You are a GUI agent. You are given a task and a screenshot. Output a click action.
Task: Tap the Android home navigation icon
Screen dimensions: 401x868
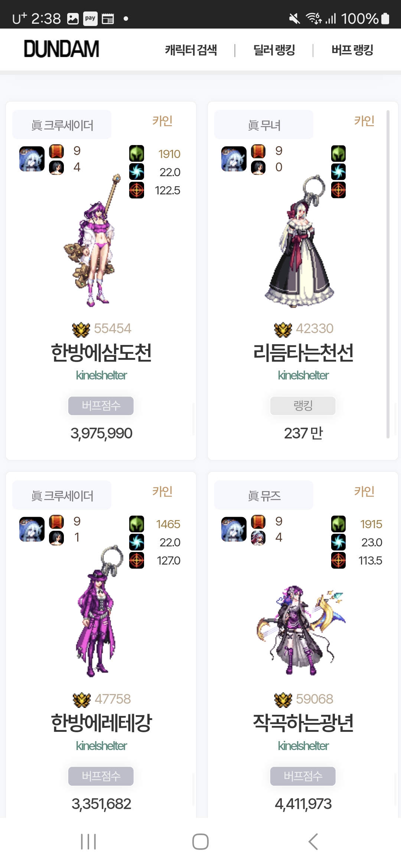pos(200,842)
